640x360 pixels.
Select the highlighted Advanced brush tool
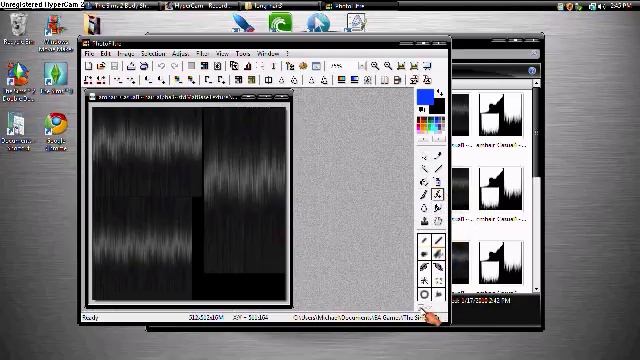(x=438, y=195)
